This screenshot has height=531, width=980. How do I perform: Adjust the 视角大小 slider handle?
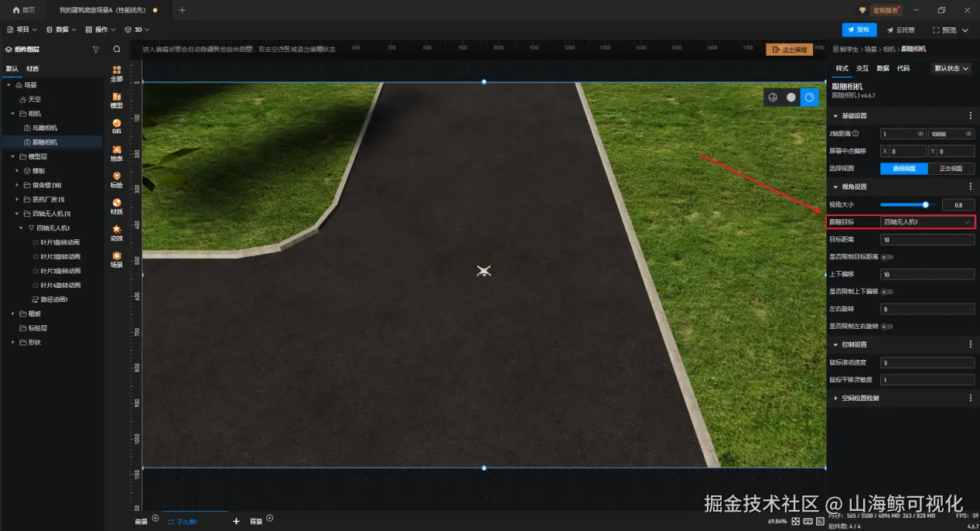[x=925, y=204]
